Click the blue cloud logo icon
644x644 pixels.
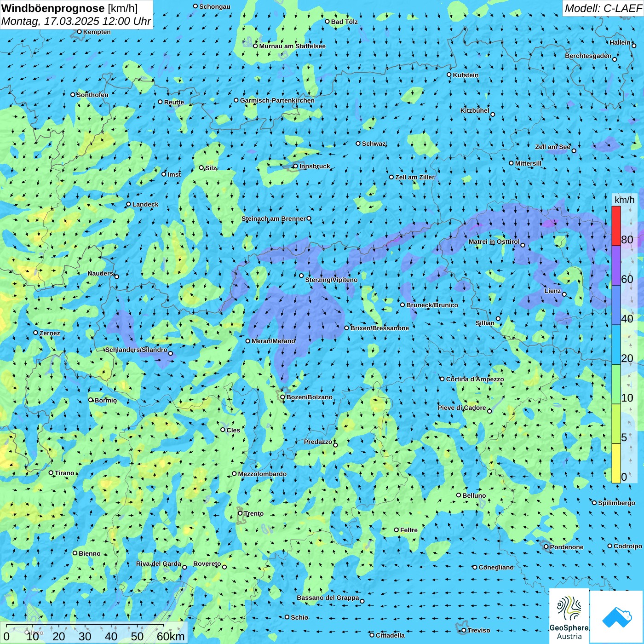pyautogui.click(x=617, y=617)
